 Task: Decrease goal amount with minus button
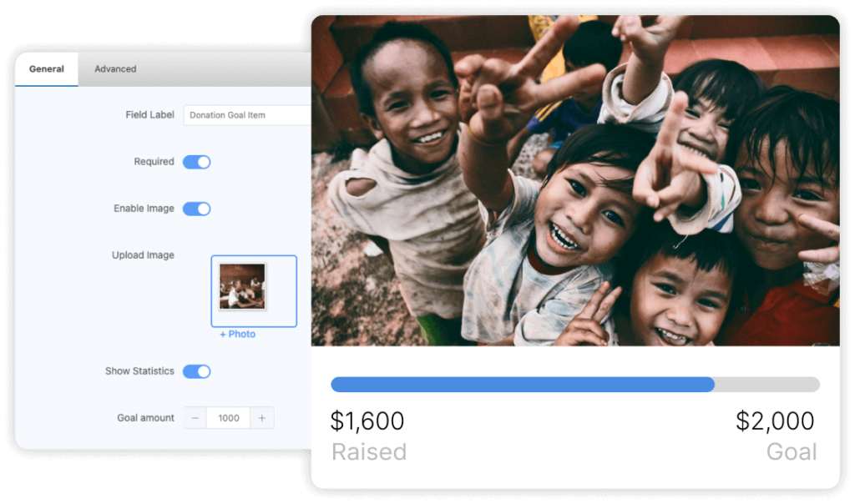click(195, 418)
